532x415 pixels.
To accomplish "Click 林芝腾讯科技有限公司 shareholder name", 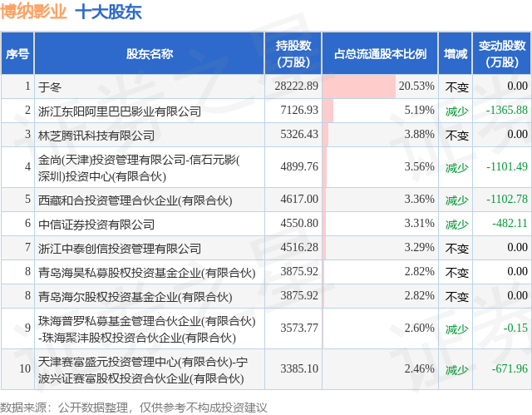I will [96, 136].
